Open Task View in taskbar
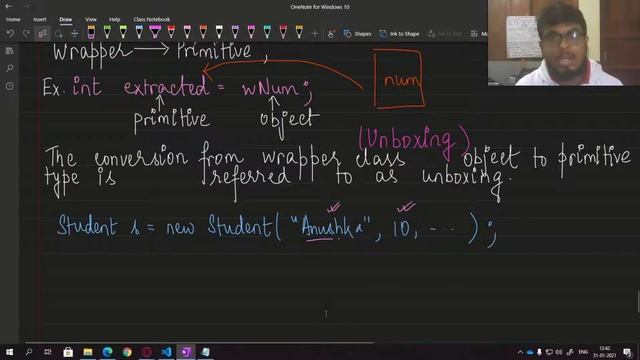The width and height of the screenshot is (640, 360). (x=48, y=352)
